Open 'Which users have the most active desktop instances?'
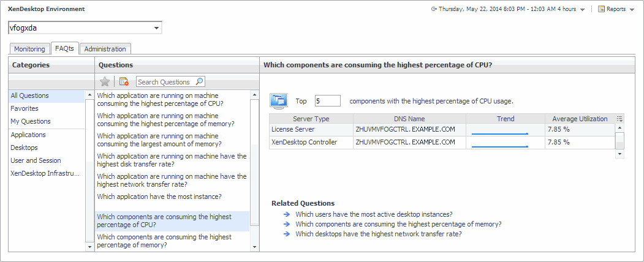This screenshot has width=644, height=262. point(374,214)
